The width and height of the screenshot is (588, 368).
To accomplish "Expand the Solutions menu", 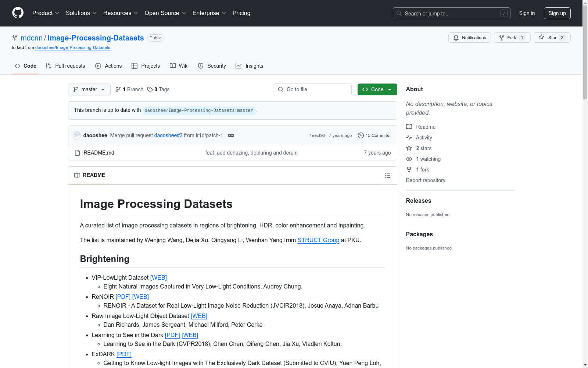I will [x=81, y=13].
